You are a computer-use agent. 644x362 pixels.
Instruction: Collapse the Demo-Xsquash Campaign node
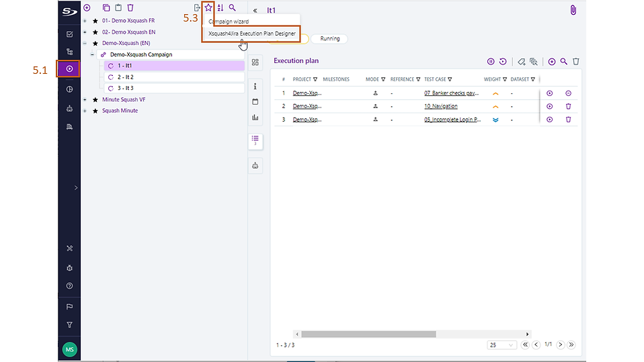click(x=92, y=54)
